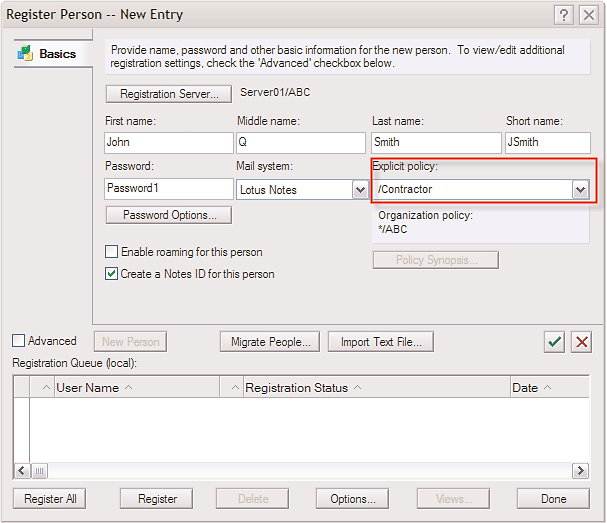Click the Server01/ABC server name text

point(275,93)
